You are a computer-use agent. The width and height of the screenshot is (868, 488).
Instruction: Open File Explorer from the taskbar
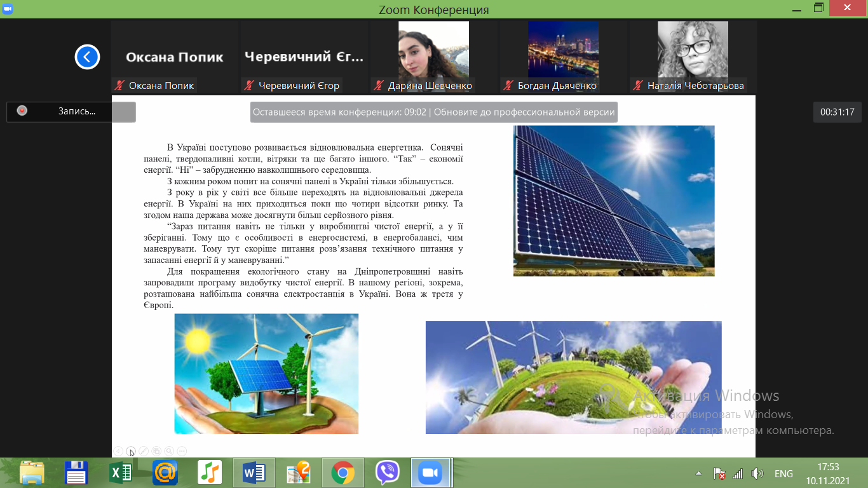click(32, 473)
